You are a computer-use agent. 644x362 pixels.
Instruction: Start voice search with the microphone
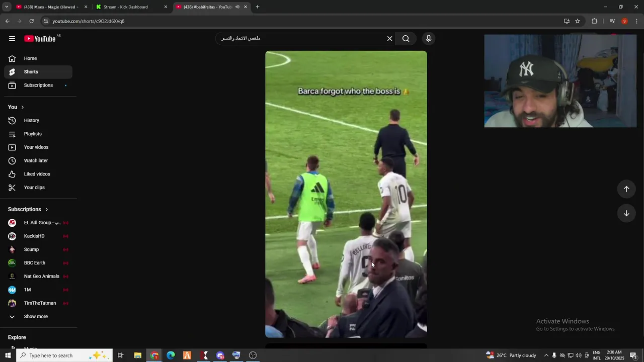click(x=429, y=39)
